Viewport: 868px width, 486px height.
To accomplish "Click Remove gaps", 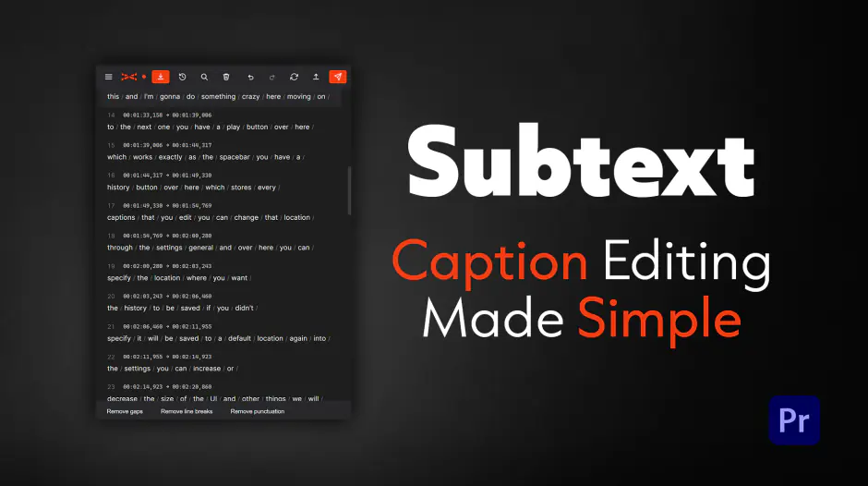I will pos(125,411).
